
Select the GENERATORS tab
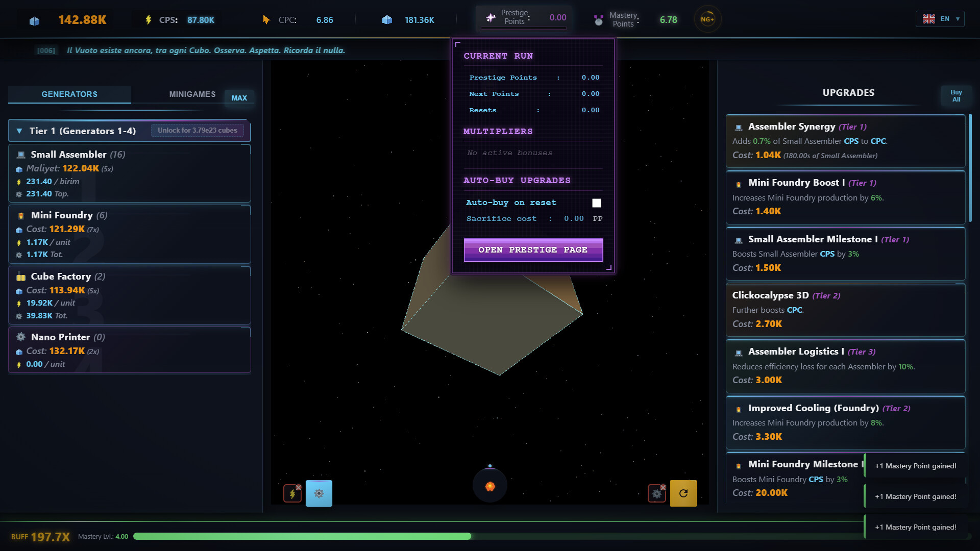(x=69, y=94)
